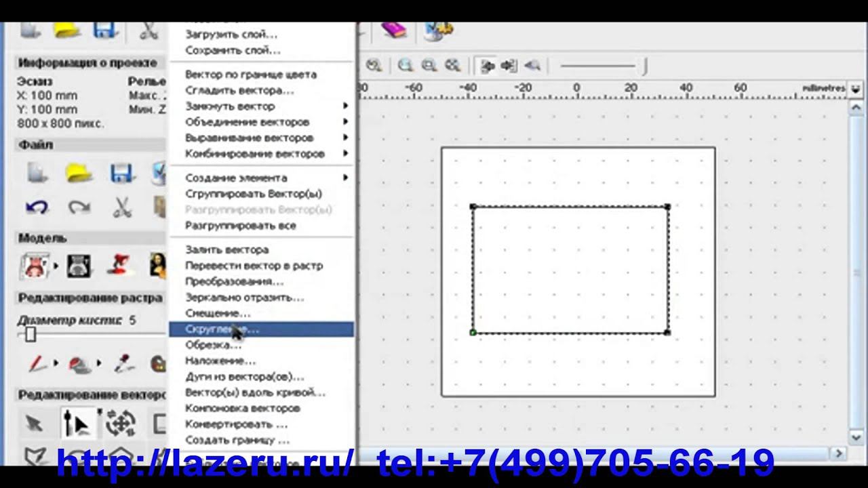Click the icon with an arrow into a bracket
The width and height of the screenshot is (868, 488).
coord(509,66)
